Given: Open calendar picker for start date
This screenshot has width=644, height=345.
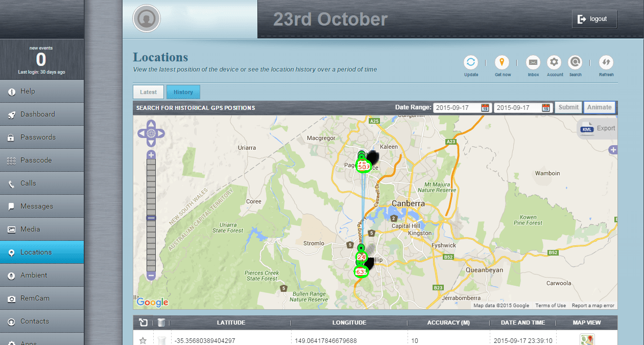Looking at the screenshot, I should pos(485,108).
